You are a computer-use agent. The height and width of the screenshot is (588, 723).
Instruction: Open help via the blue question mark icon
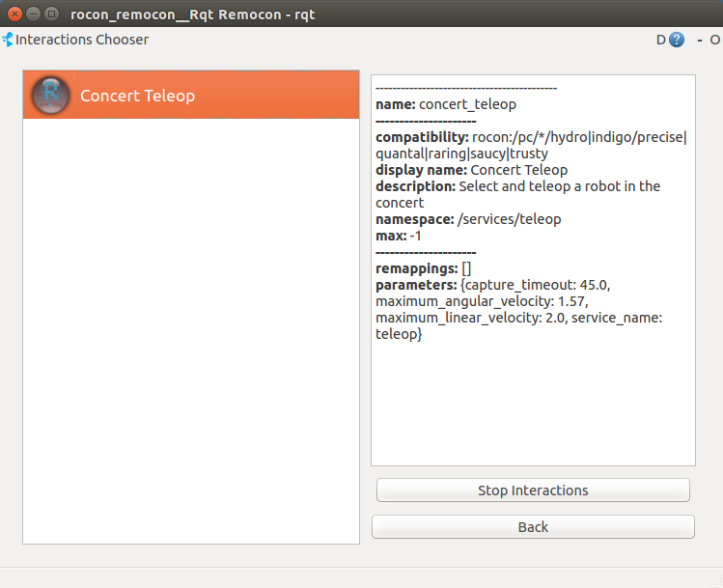pos(677,41)
